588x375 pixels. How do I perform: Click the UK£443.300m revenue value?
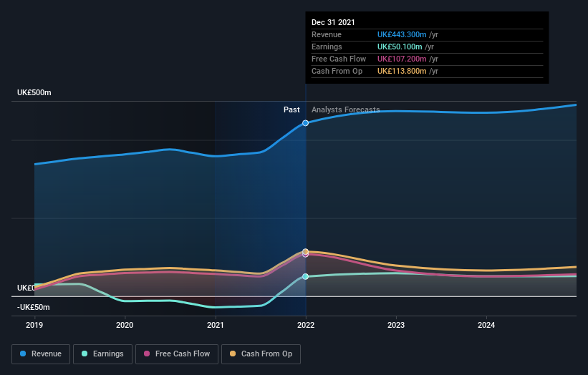pyautogui.click(x=402, y=34)
